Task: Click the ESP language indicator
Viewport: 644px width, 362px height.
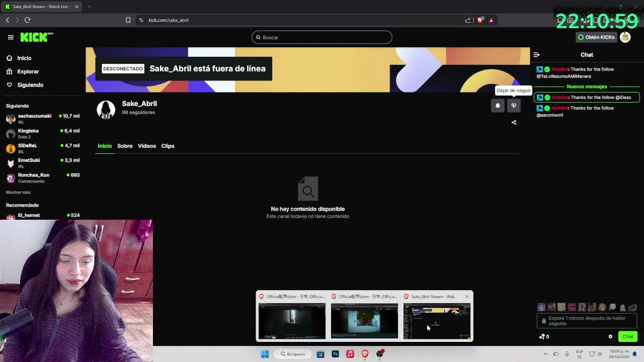Action: click(580, 354)
